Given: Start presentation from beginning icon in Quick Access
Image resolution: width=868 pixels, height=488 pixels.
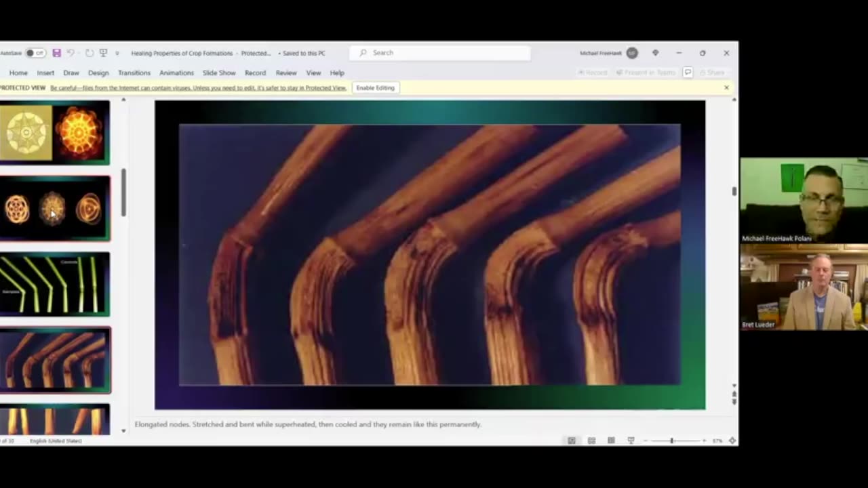Looking at the screenshot, I should (x=103, y=53).
